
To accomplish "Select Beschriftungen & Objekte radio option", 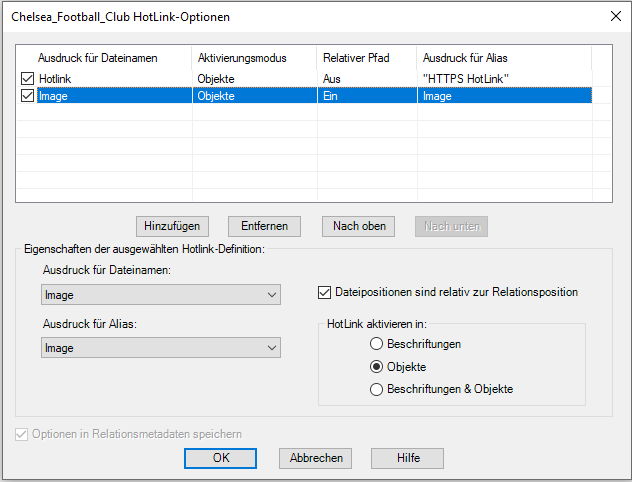I will click(376, 388).
